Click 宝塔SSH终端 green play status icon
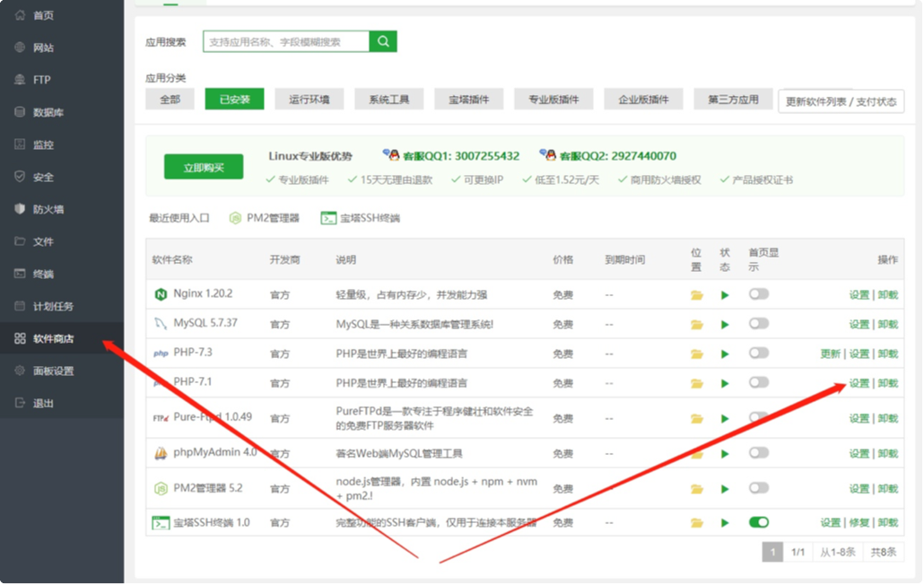This screenshot has height=585, width=924. pos(725,522)
